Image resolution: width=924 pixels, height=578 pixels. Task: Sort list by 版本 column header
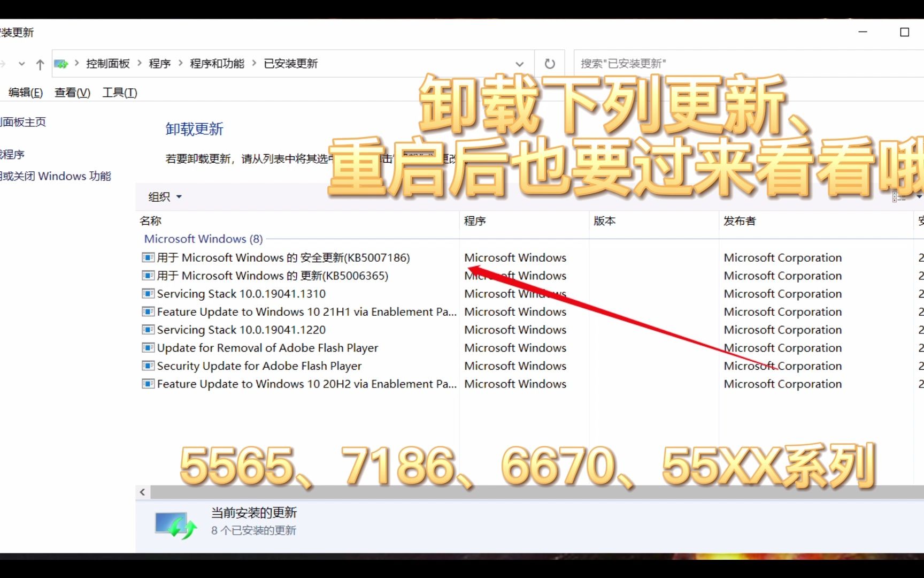click(654, 221)
